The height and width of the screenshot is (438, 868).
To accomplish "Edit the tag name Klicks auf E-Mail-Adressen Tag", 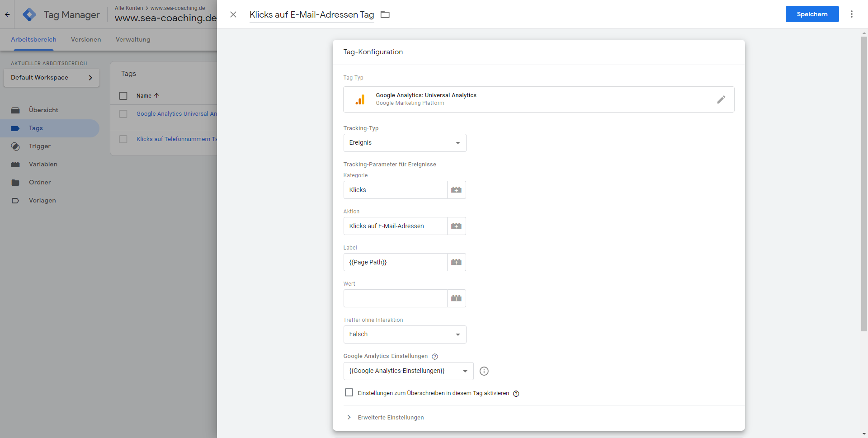I will point(311,14).
